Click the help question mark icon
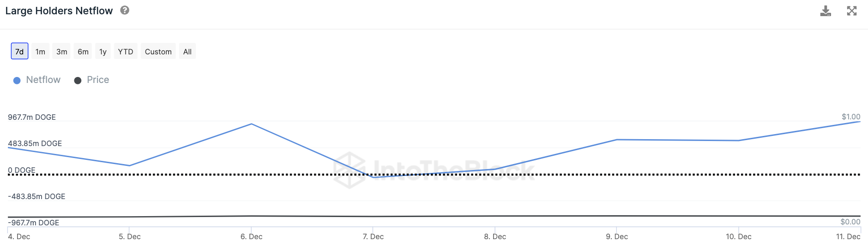 click(125, 10)
